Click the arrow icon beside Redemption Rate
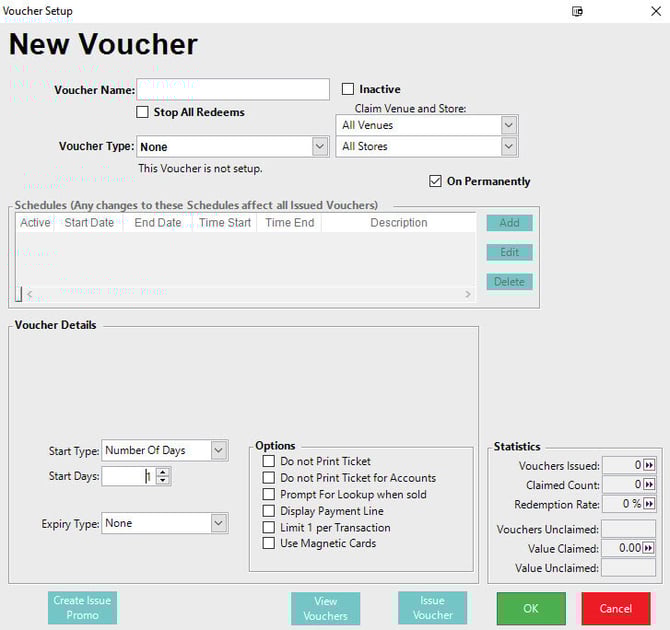Screen dimensions: 670x630 point(649,505)
